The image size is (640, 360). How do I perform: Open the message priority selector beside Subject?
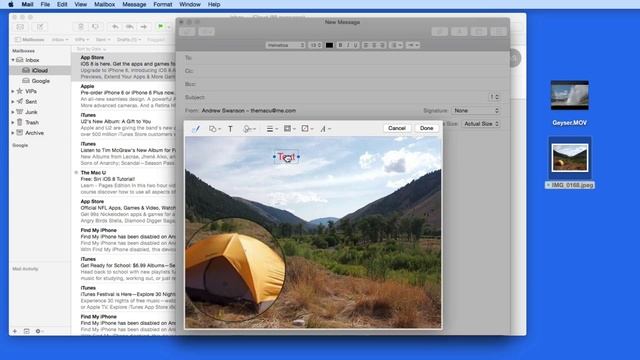(x=494, y=97)
